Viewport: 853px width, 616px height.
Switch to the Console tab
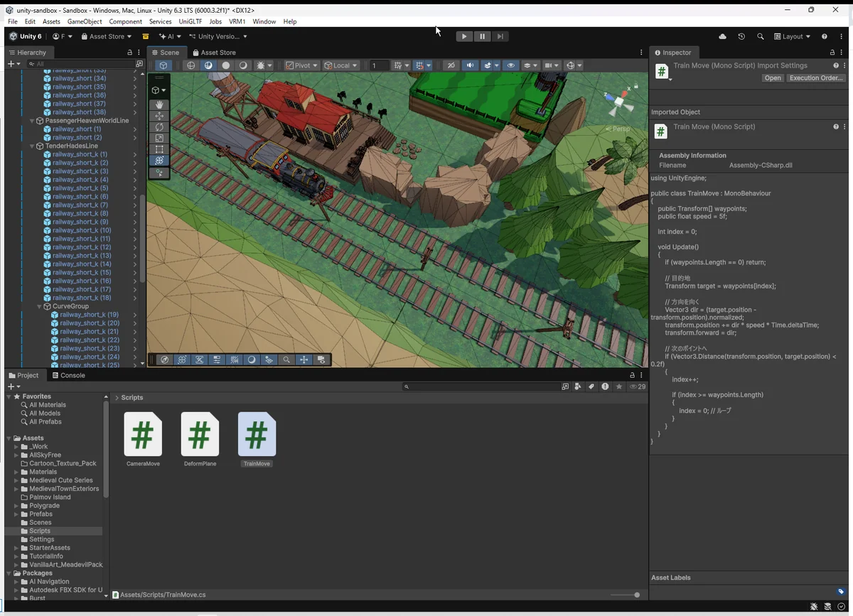click(x=68, y=375)
